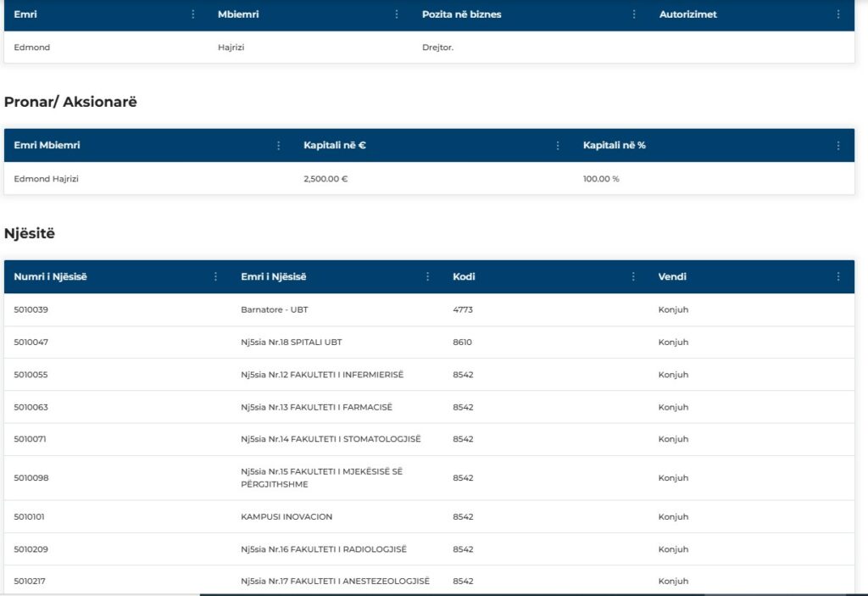Sort by Emri Mbiemri column header
The height and width of the screenshot is (596, 868).
47,145
